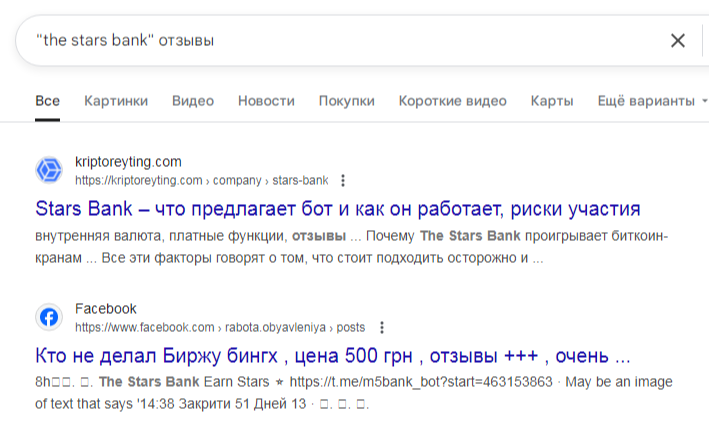The image size is (709, 446).
Task: Click the Facebook logo icon
Action: coord(48,318)
